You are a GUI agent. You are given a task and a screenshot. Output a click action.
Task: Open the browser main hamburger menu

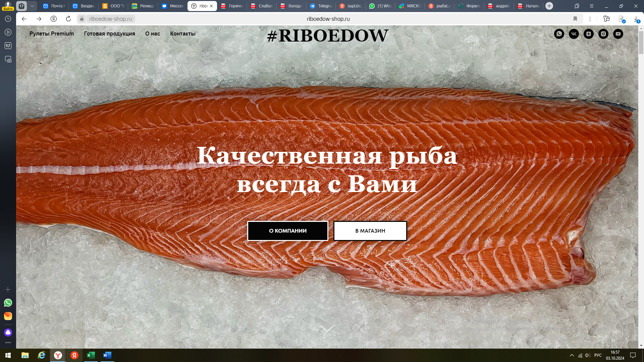pyautogui.click(x=592, y=6)
